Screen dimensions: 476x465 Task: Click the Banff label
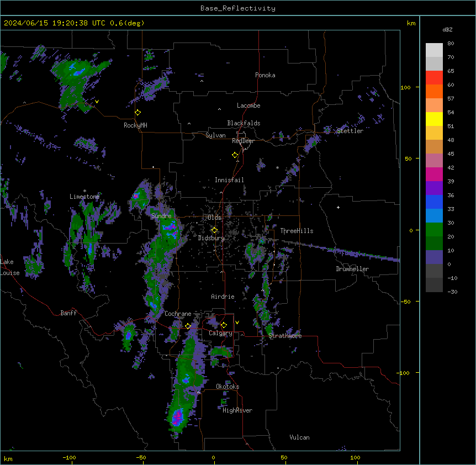pos(68,313)
